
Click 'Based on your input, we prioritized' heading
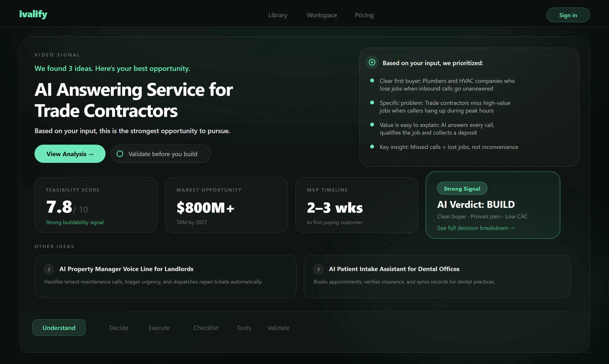coord(433,63)
